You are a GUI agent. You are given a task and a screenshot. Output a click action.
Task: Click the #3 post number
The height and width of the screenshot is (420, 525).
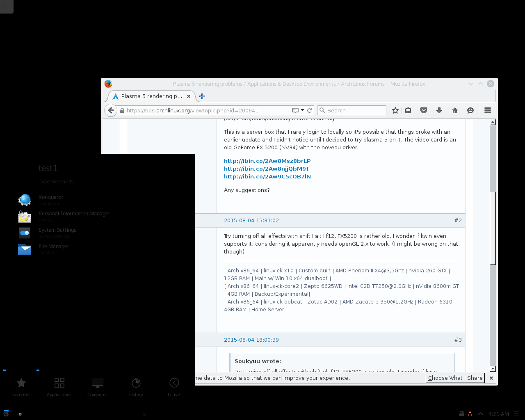(458, 340)
